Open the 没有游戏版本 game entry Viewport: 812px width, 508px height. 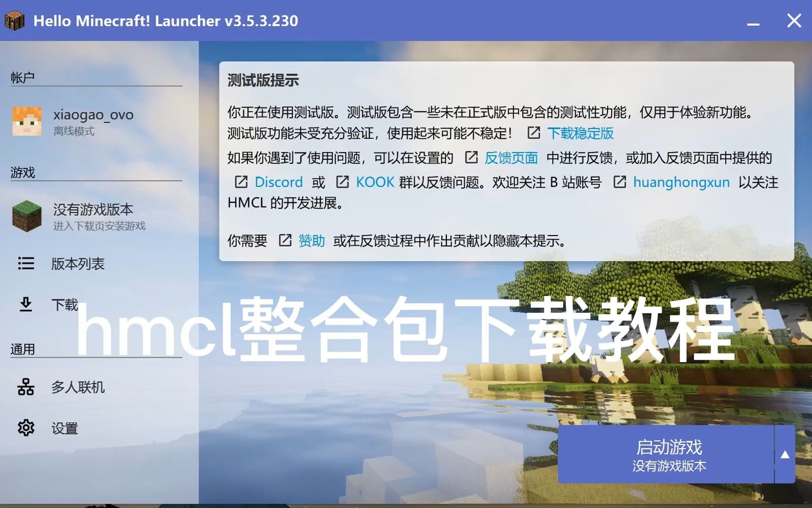96,216
